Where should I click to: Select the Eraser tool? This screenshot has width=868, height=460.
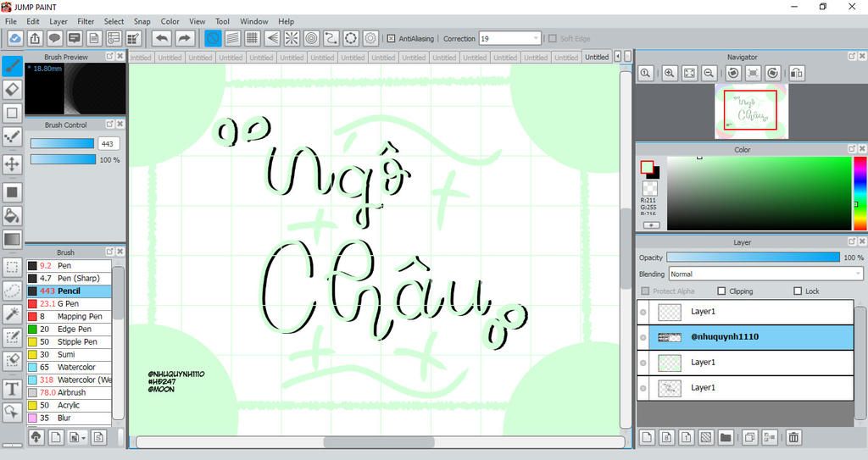pos(12,89)
